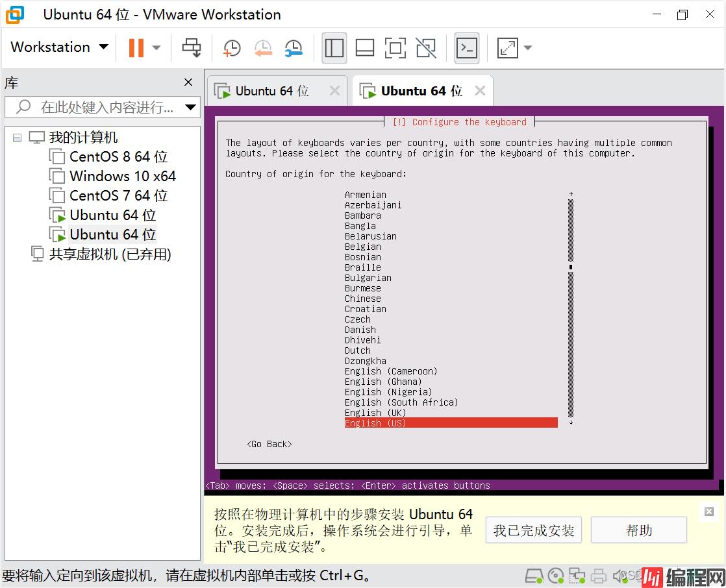Toggle the library sidebar view icon
This screenshot has width=726, height=588.
point(334,47)
